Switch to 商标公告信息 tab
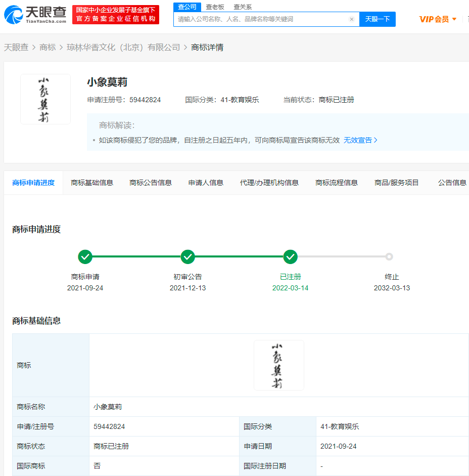The width and height of the screenshot is (469, 476). 151,183
